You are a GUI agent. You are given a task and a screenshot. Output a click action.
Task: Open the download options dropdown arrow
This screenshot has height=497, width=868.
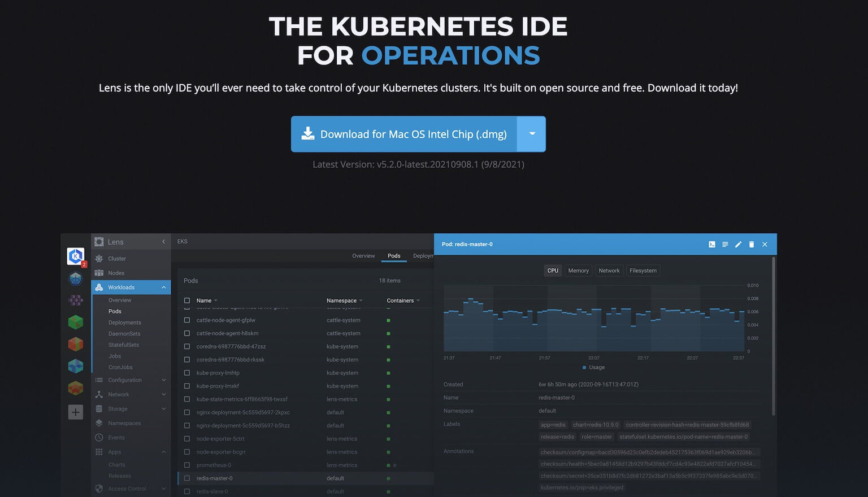point(532,134)
